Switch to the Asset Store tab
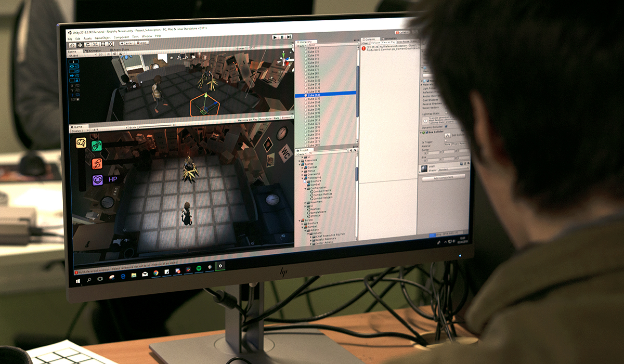Viewport: 624px width, 364px height. coord(120,49)
